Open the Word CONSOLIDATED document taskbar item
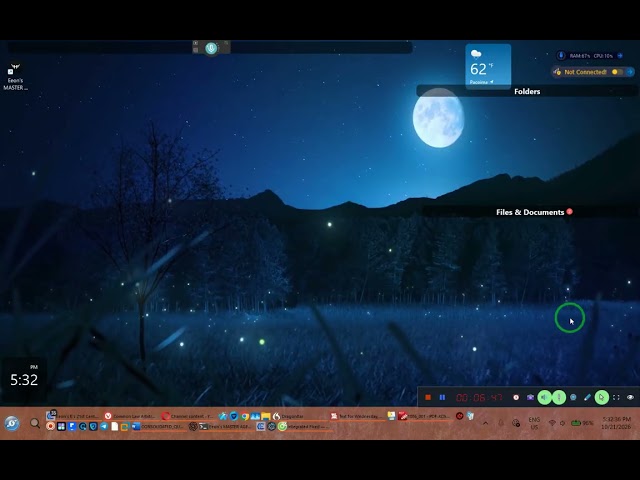The width and height of the screenshot is (640, 480). pyautogui.click(x=159, y=427)
